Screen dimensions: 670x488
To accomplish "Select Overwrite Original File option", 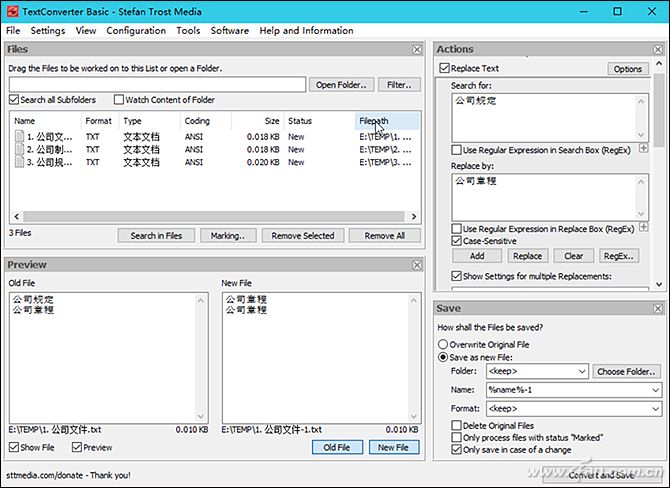I will click(444, 344).
